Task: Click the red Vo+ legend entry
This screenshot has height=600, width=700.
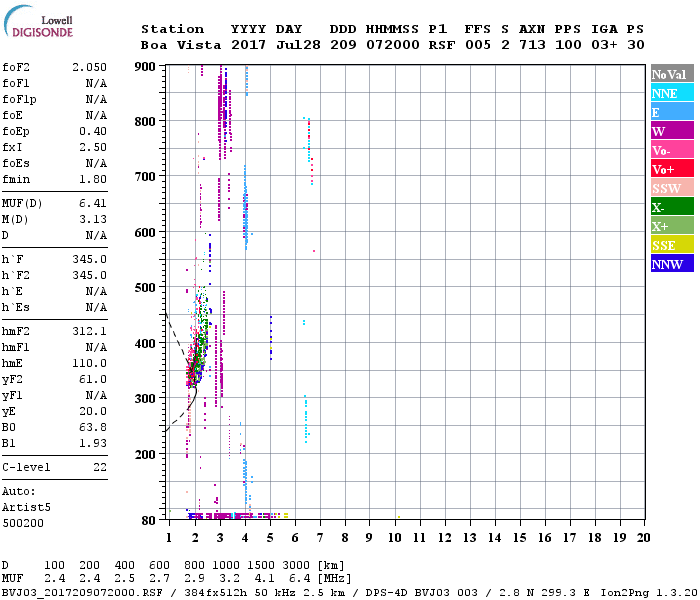Action: (670, 169)
